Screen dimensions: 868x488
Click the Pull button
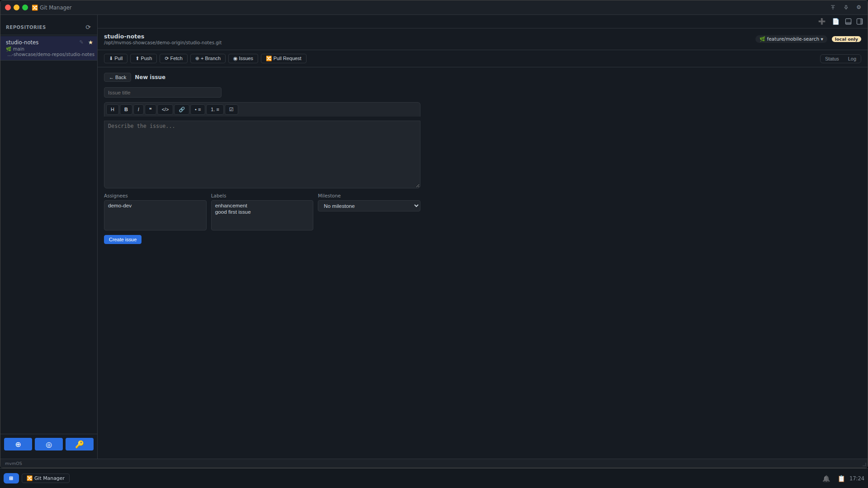tap(116, 58)
